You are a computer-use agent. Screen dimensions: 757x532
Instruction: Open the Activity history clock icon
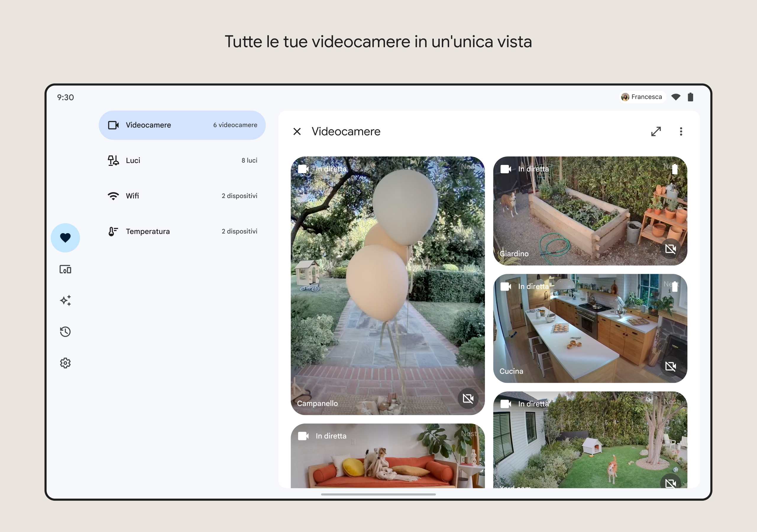point(65,332)
